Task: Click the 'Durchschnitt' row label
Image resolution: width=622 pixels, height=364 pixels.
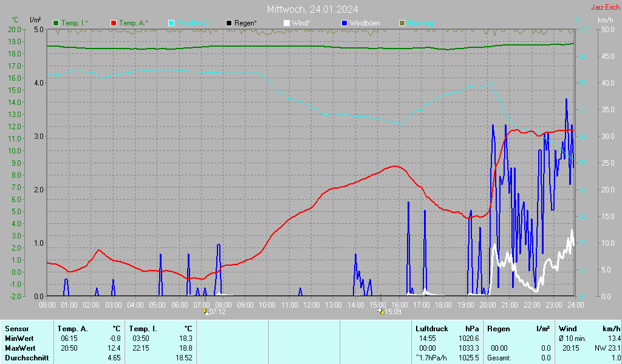Action: point(27,358)
